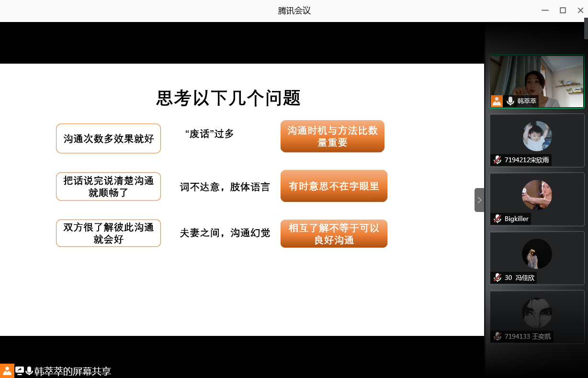The height and width of the screenshot is (378, 588).
Task: Click the orange person icon in the bottom bar
Action: click(7, 371)
